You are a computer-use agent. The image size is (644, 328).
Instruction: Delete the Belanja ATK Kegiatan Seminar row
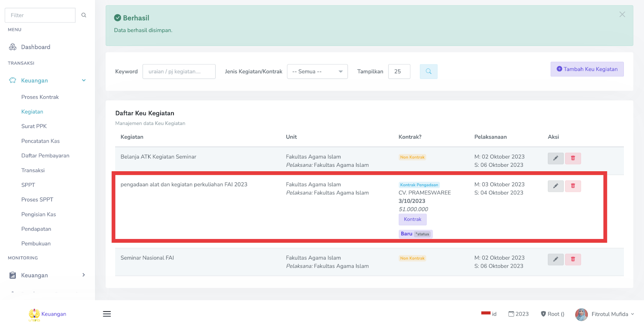tap(573, 158)
